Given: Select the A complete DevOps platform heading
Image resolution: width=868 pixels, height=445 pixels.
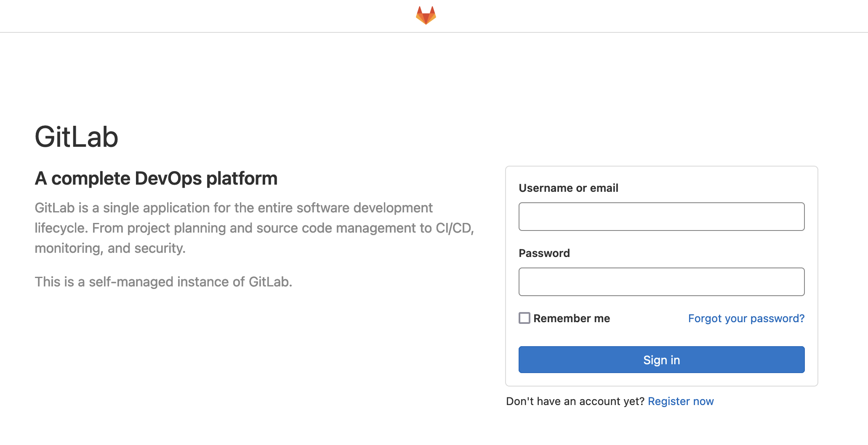Looking at the screenshot, I should 156,178.
